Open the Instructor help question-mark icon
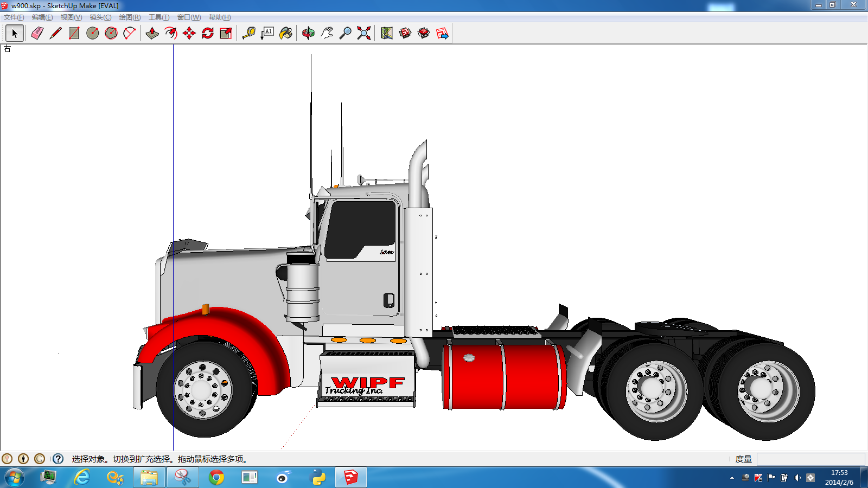 pyautogui.click(x=58, y=459)
